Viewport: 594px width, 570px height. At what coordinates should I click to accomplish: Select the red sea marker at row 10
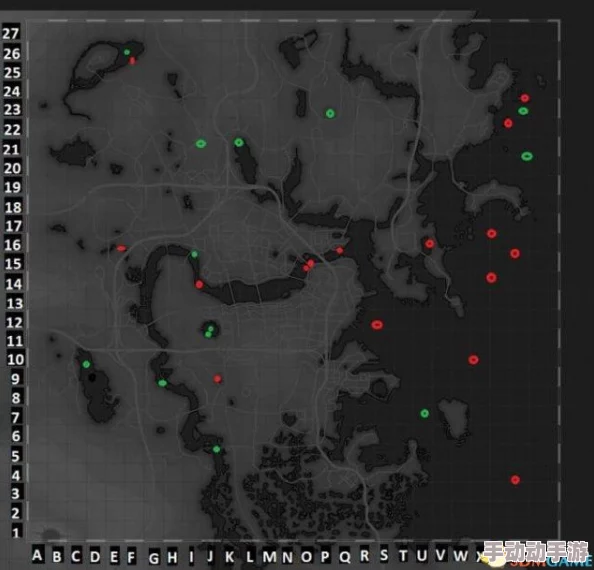[x=473, y=359]
